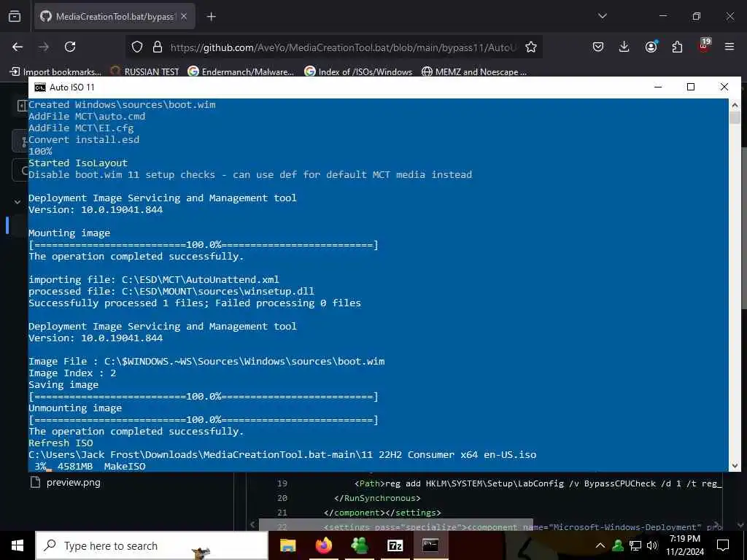Show hidden system tray icons

pos(600,545)
